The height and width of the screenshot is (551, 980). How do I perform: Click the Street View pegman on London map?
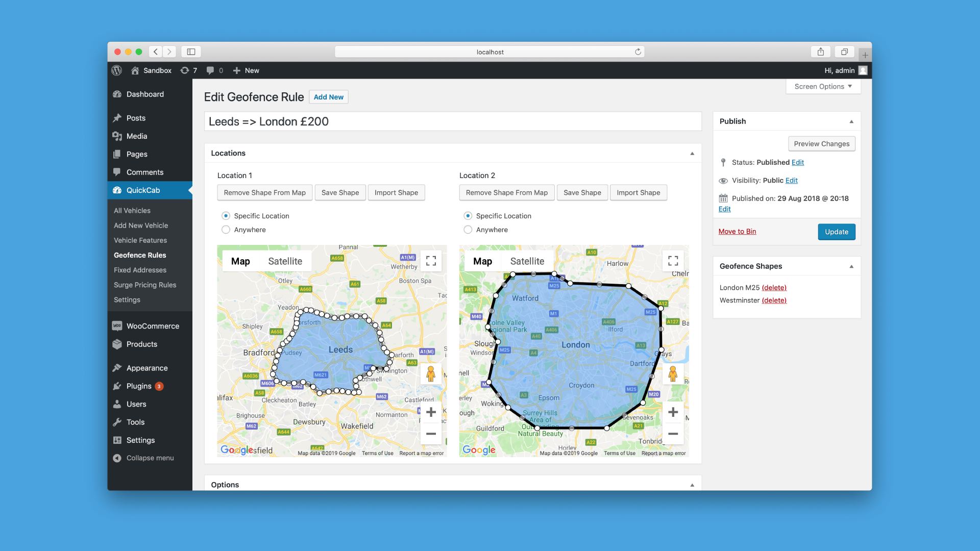(x=673, y=374)
